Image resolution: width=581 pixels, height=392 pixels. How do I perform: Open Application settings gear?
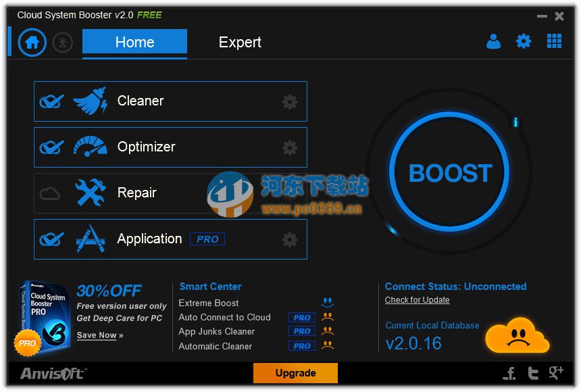(x=289, y=239)
